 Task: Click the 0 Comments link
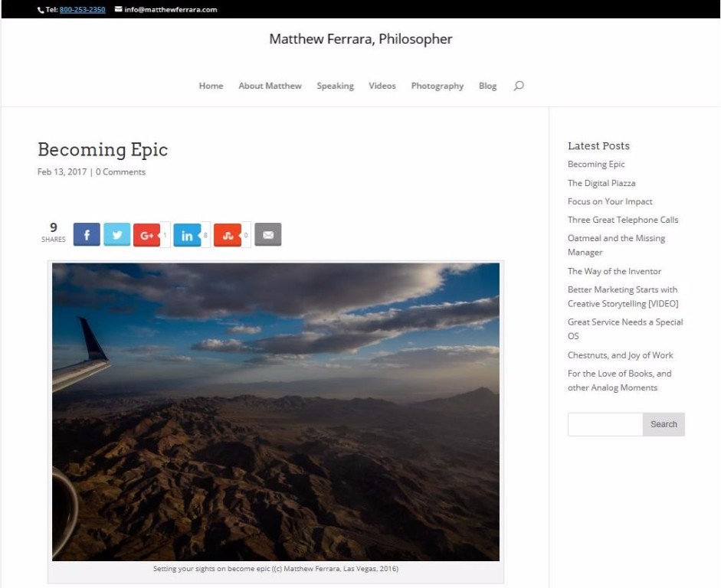point(120,172)
